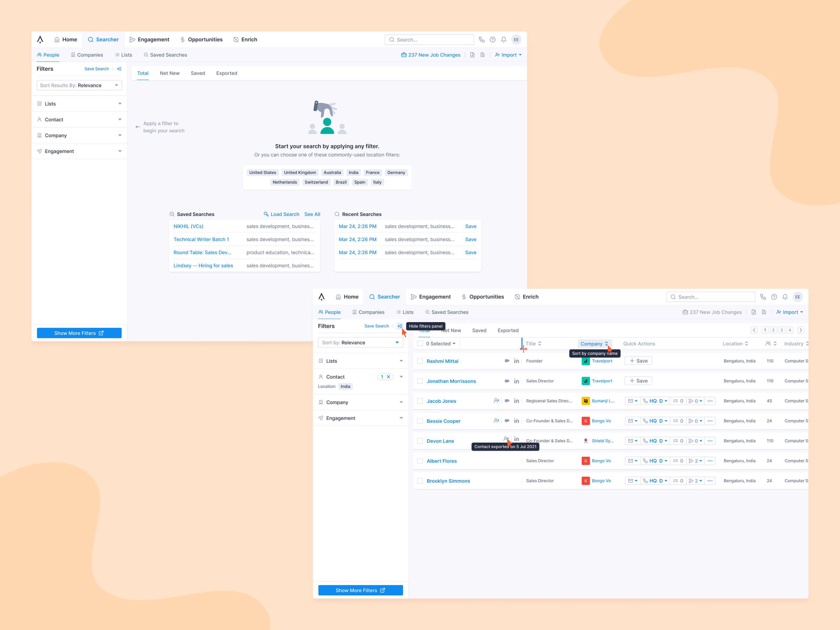840x630 pixels.
Task: Switch to the Exported tab in the bottom window
Action: (x=508, y=330)
